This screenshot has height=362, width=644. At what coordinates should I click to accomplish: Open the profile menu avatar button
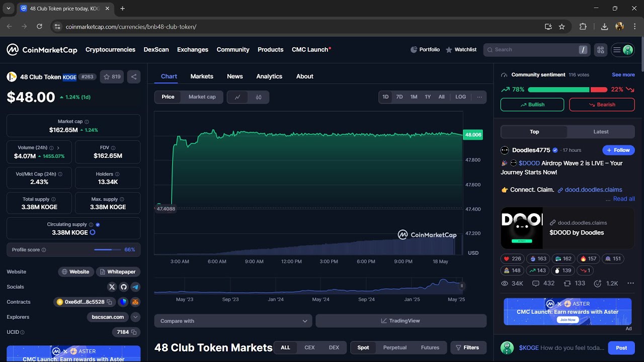pos(622,50)
